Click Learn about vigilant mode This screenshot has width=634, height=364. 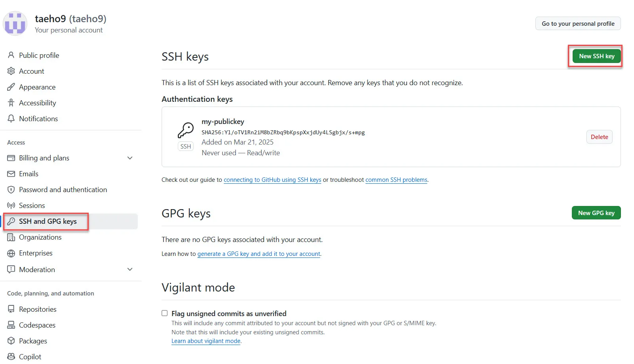(x=206, y=341)
